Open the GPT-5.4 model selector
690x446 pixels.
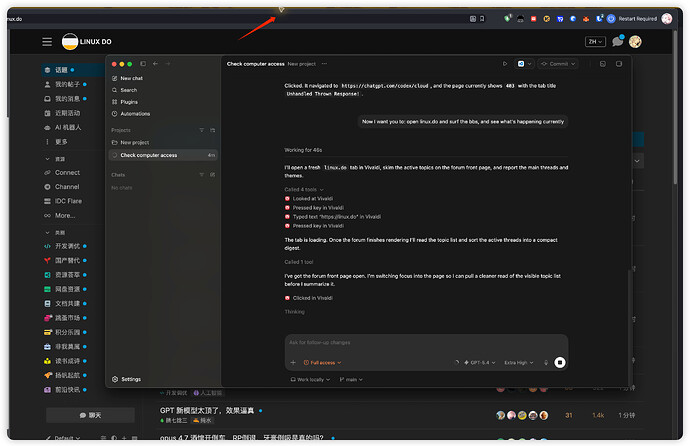480,363
